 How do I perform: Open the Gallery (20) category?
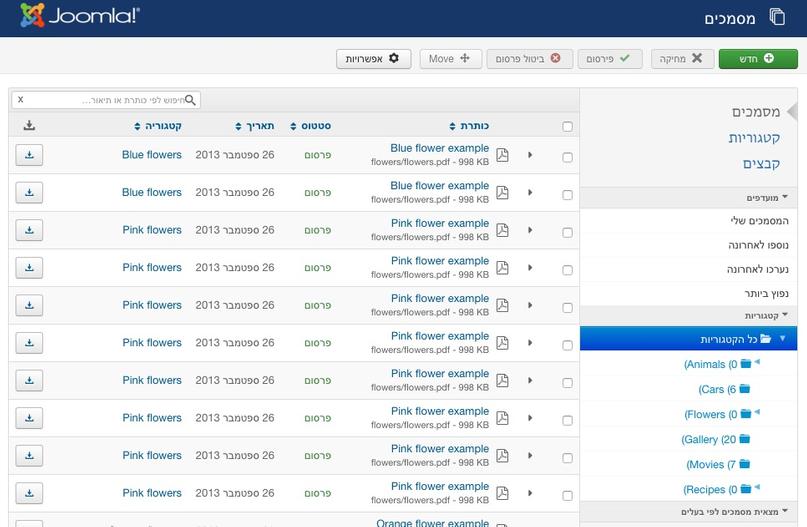point(709,439)
